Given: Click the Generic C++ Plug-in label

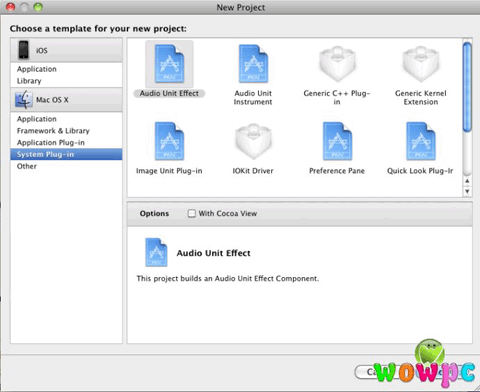Looking at the screenshot, I should point(337,98).
